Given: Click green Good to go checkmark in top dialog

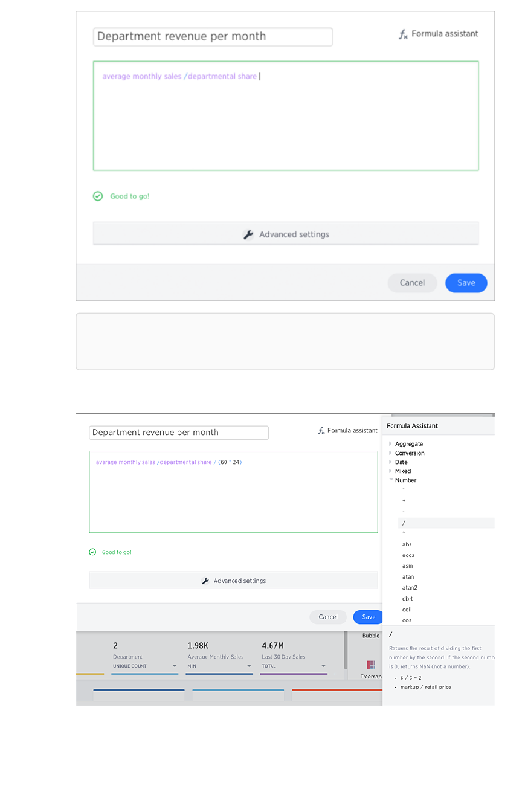Looking at the screenshot, I should coord(98,196).
